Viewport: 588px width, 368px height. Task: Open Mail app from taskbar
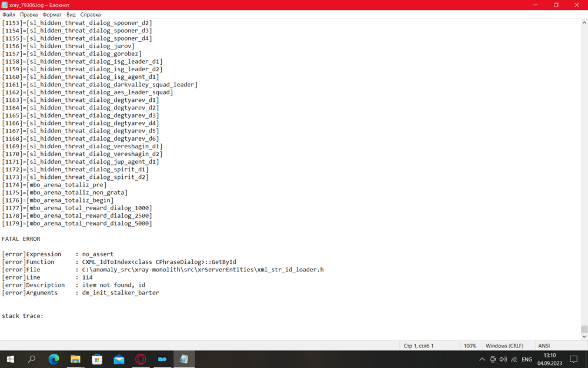(x=119, y=359)
